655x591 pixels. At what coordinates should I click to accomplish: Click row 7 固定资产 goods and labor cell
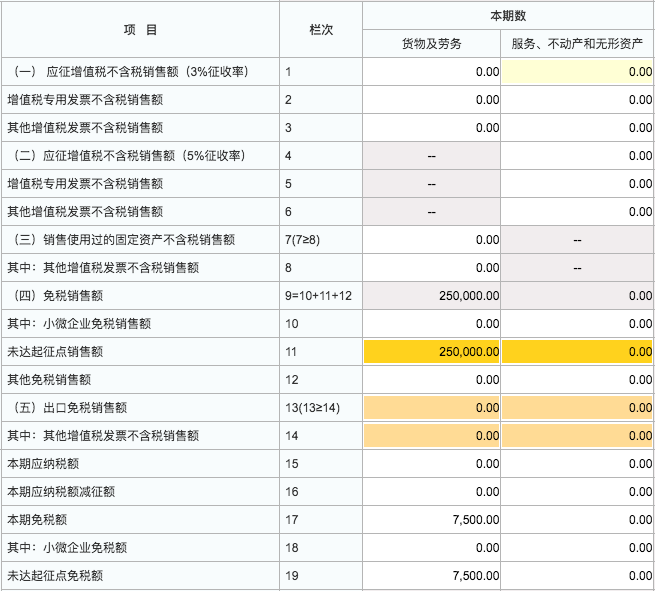pyautogui.click(x=432, y=240)
